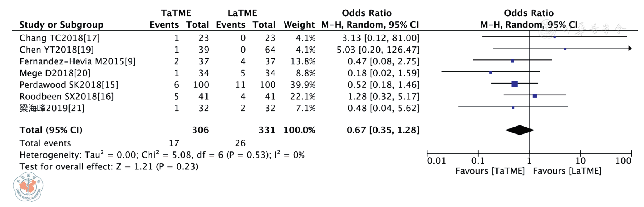Click the large blue square for Perdawood SK2018
The width and height of the screenshot is (644, 207).
(x=514, y=84)
